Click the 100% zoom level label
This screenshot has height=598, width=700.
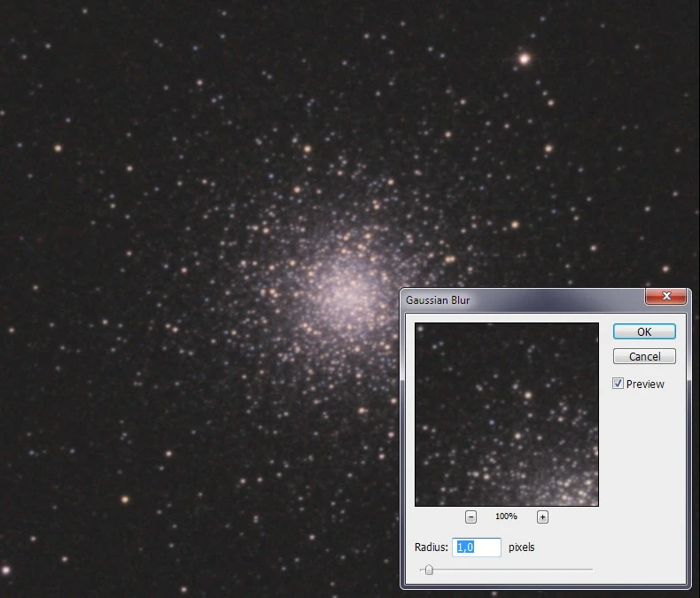[x=506, y=516]
